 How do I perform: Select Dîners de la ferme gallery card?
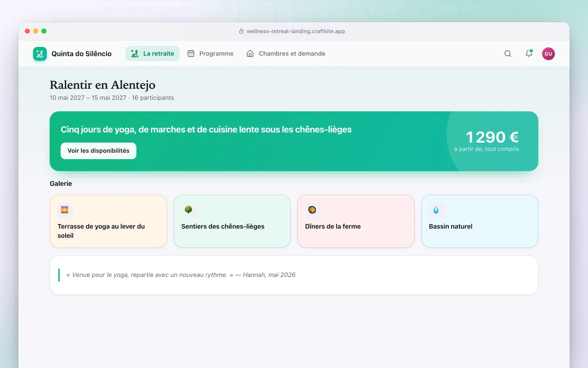point(356,221)
